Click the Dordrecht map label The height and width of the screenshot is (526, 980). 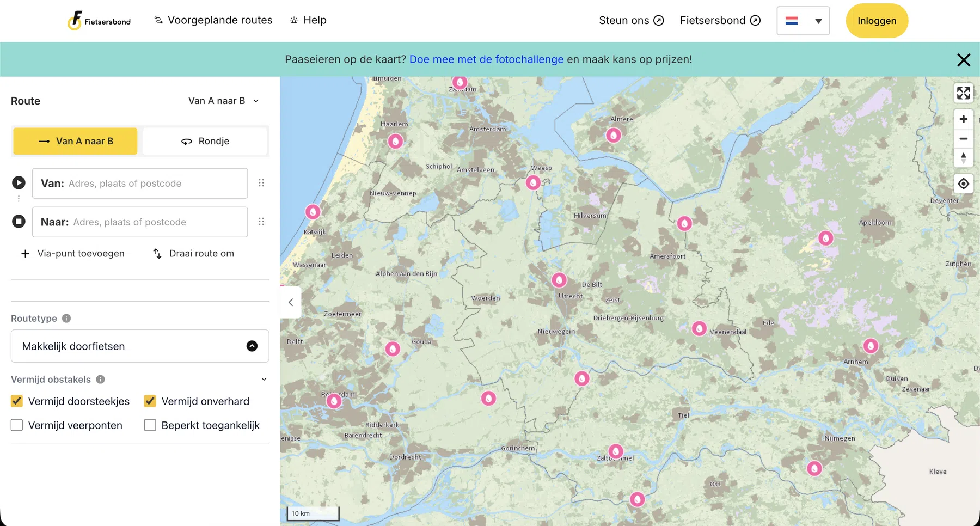pos(405,457)
